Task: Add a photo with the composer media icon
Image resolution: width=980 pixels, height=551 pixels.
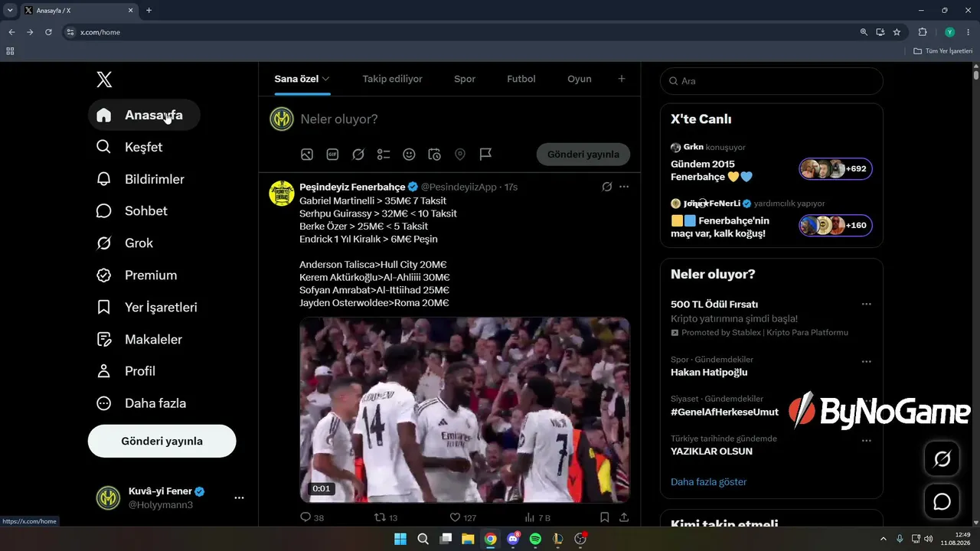Action: (x=307, y=155)
